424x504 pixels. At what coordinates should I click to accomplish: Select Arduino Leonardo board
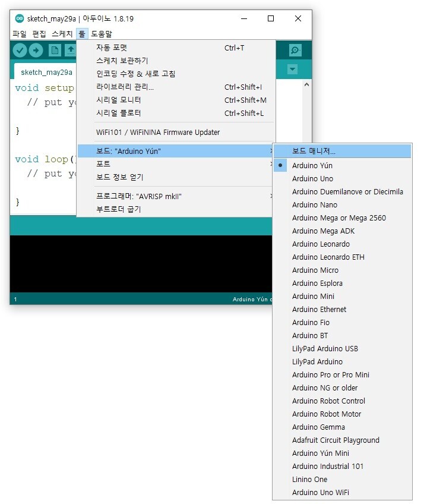coord(343,244)
